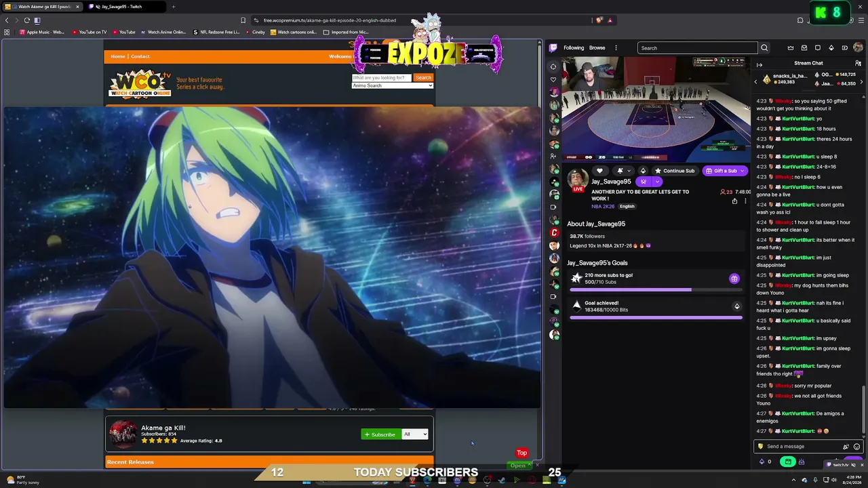Image resolution: width=868 pixels, height=488 pixels.
Task: Open the Browse tab on Twitch
Action: pos(597,48)
